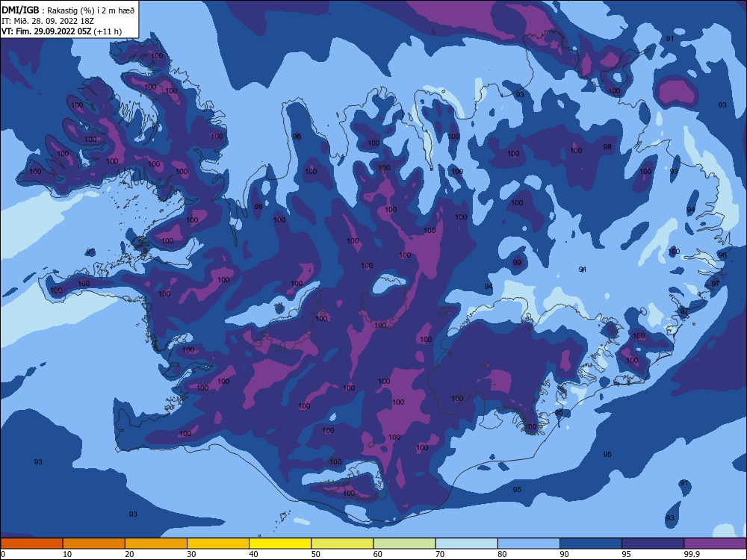Click the 93 value at the bottom right ocean
Image resolution: width=747 pixels, height=560 pixels.
pyautogui.click(x=670, y=518)
